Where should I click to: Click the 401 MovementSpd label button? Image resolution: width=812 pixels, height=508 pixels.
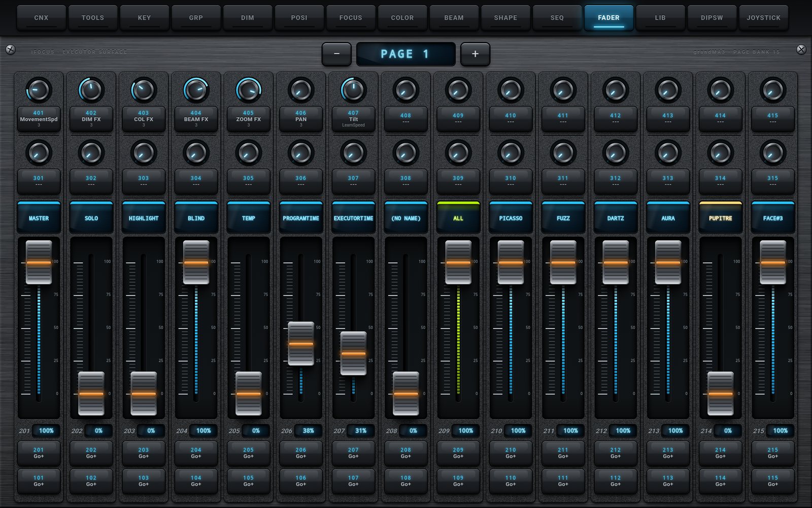tap(39, 119)
